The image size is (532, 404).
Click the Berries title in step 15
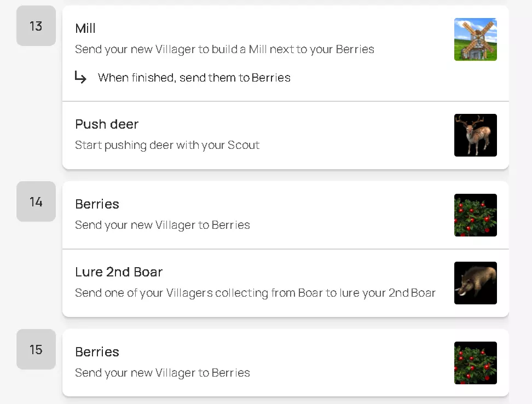(97, 352)
